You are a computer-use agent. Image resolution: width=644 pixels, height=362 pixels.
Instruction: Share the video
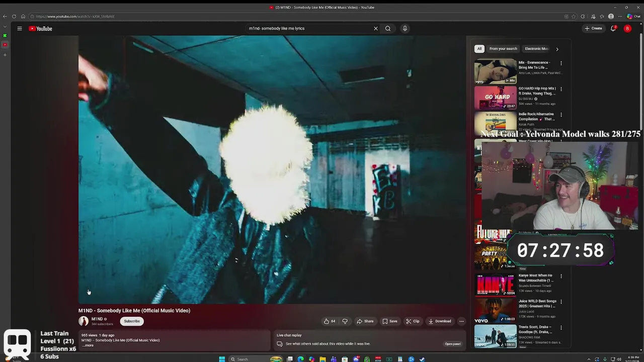point(365,321)
